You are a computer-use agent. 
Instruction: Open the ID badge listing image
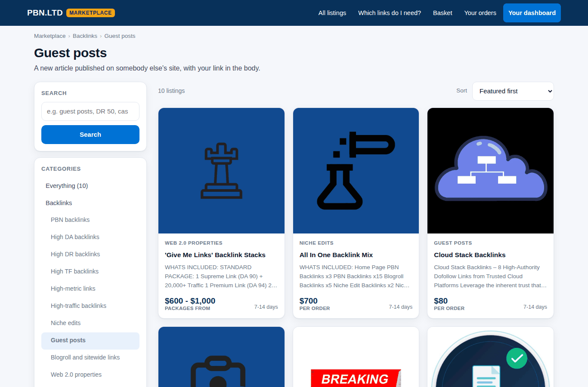coord(221,357)
